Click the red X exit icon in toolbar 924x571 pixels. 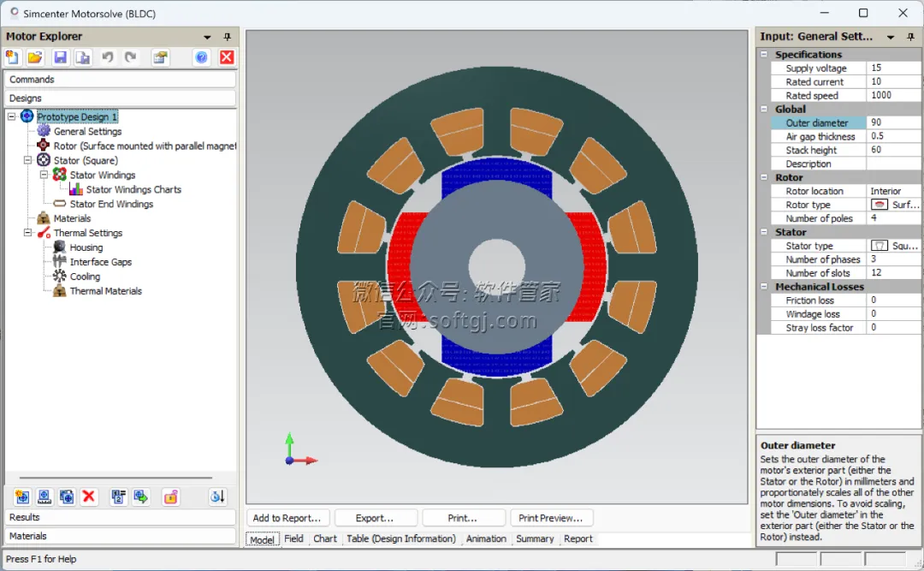point(226,57)
